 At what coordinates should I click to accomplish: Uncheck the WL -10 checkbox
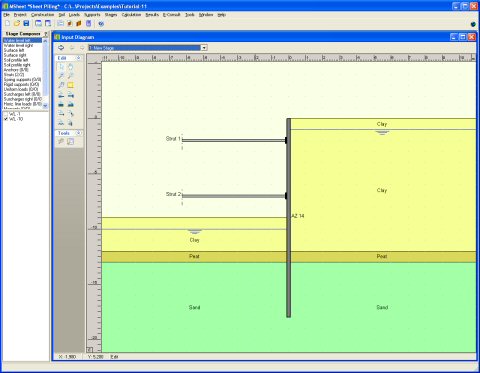coord(6,119)
